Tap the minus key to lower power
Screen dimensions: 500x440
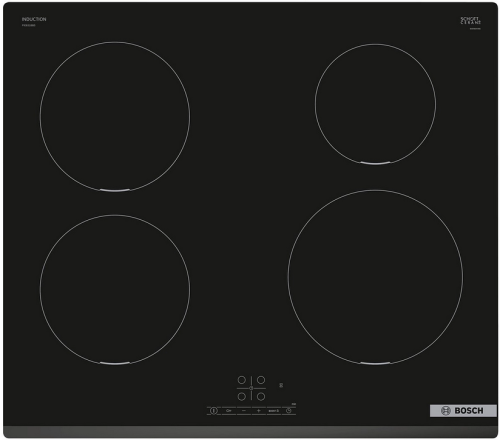tap(244, 411)
